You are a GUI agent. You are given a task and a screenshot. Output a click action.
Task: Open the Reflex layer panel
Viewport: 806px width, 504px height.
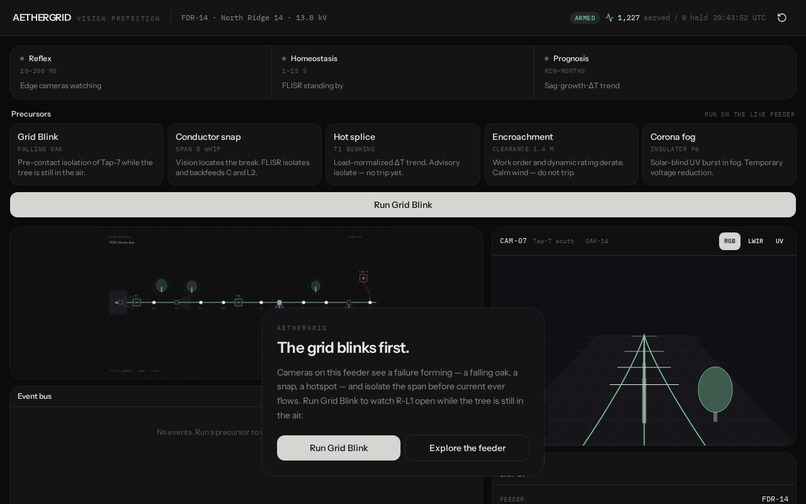[x=141, y=72]
